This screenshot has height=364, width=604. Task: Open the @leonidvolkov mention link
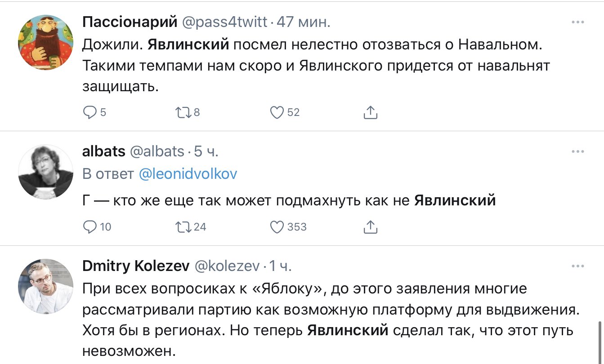point(188,174)
